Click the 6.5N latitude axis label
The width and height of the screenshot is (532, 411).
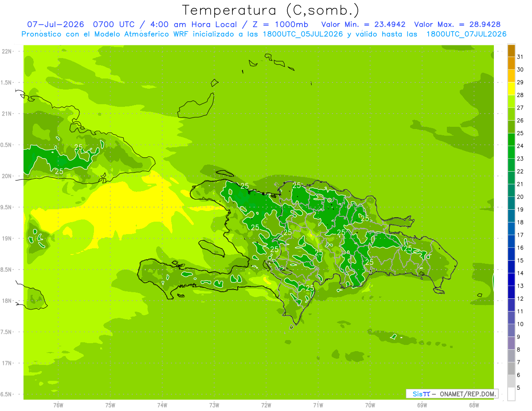coord(6,394)
